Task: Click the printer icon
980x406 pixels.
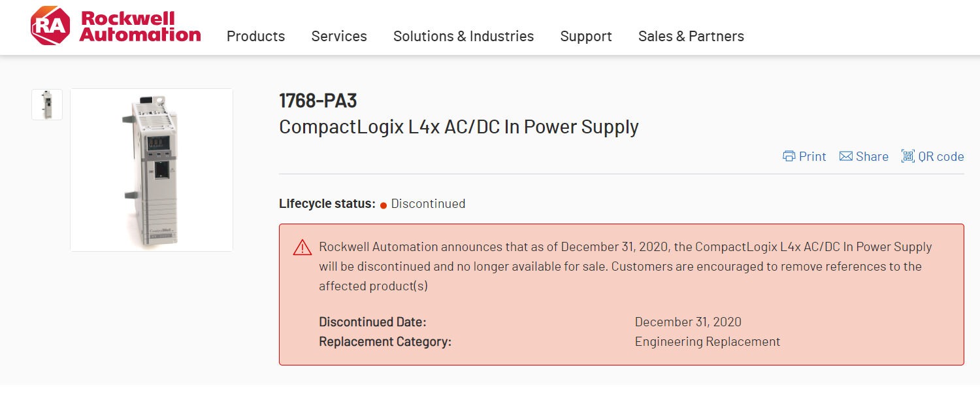Action: tap(789, 156)
